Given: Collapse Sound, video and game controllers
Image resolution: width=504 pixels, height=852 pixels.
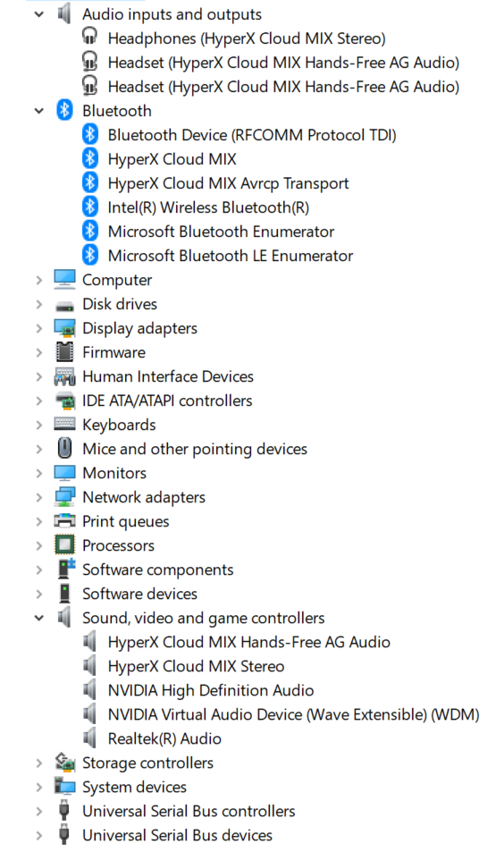Looking at the screenshot, I should coord(38,619).
